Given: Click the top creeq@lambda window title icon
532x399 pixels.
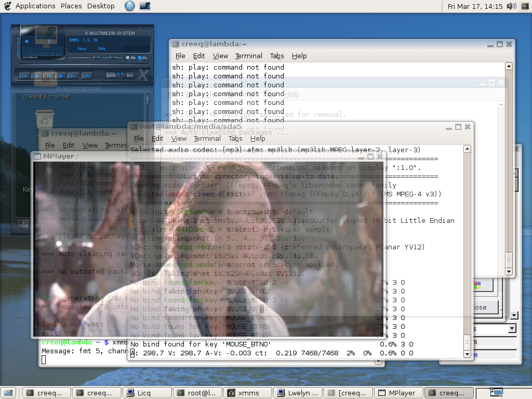Looking at the screenshot, I should (x=176, y=44).
